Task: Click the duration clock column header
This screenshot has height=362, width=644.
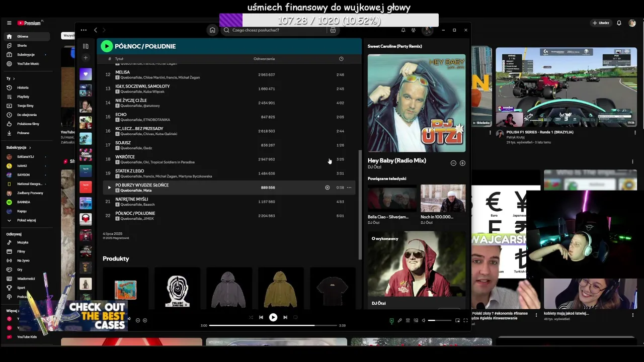Action: pyautogui.click(x=341, y=59)
